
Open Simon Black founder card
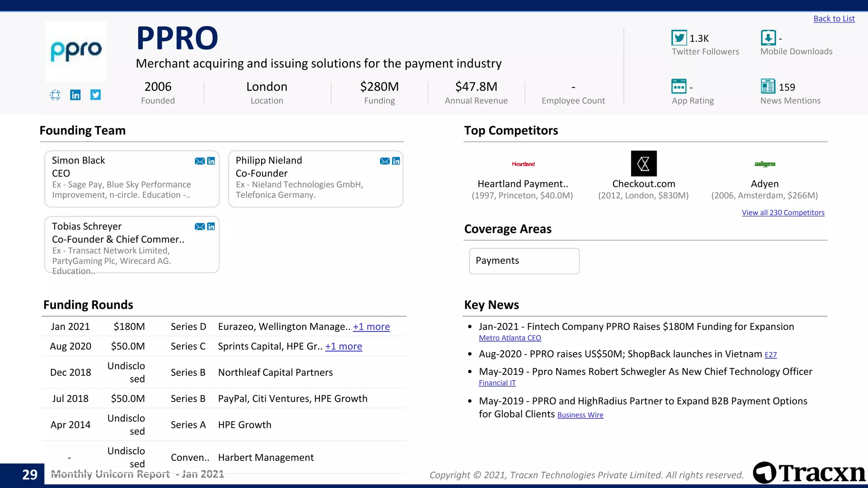click(x=132, y=179)
